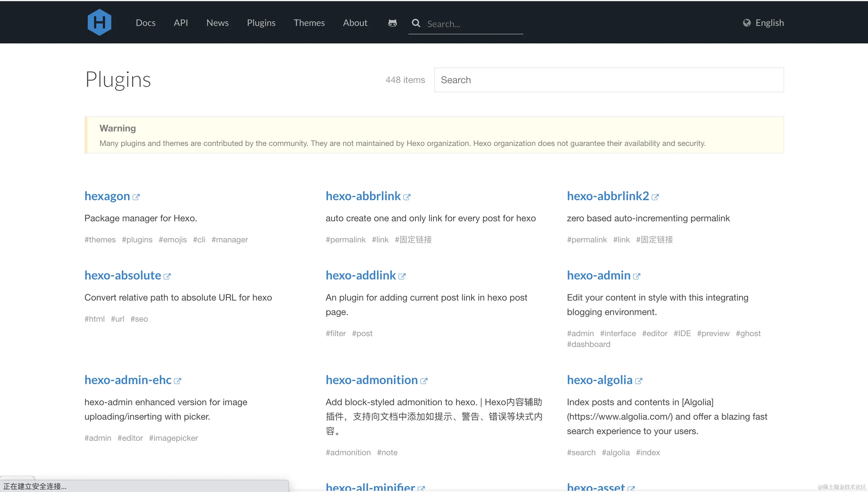Open the hexo-abbrlink plugin link
868x492 pixels.
point(363,196)
